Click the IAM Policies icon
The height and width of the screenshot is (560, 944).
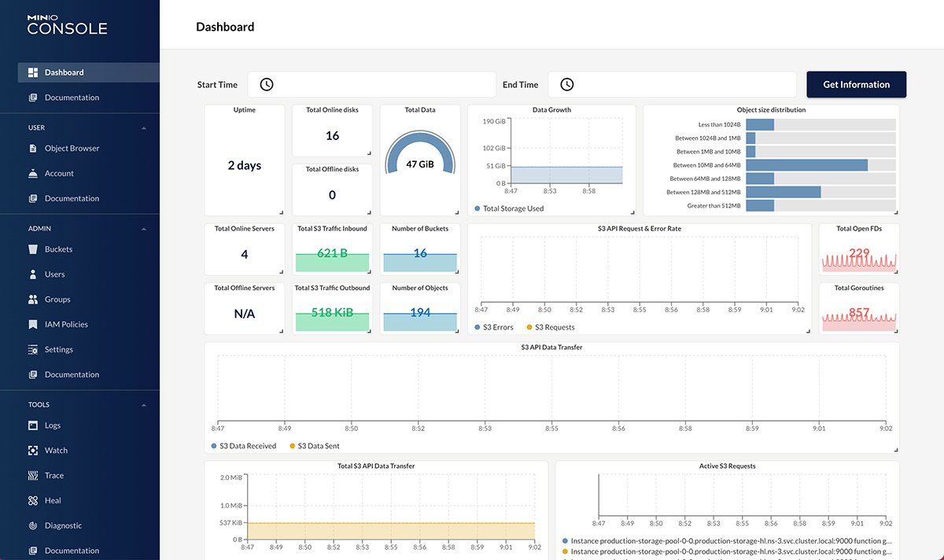coord(33,325)
